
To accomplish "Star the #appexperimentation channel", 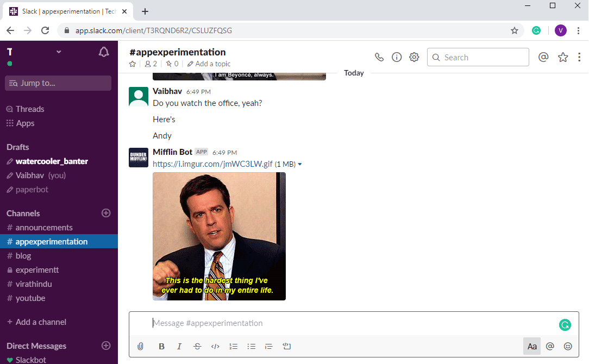I will point(132,64).
